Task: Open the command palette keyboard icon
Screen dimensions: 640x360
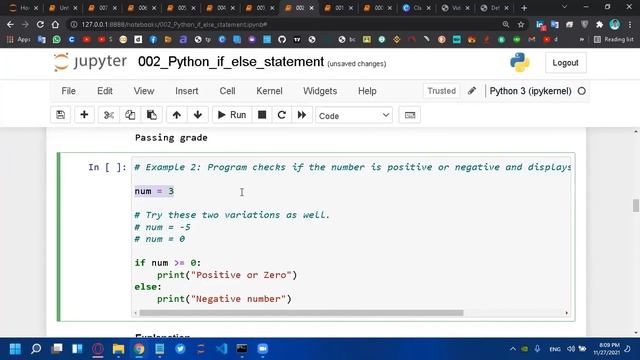Action: point(410,115)
